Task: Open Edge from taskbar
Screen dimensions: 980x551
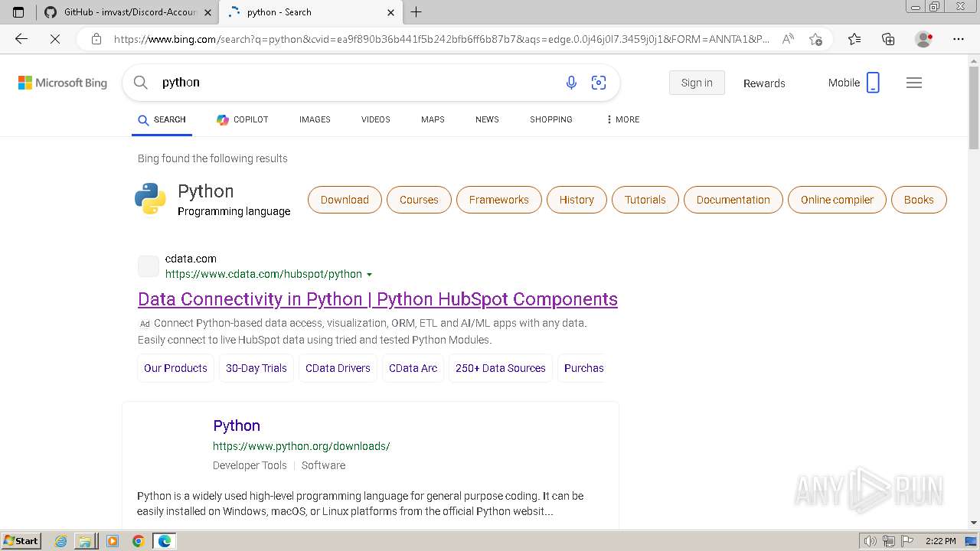Action: [x=164, y=541]
